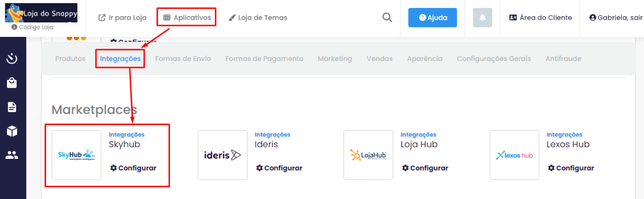Click the Loja do Snappy logo
This screenshot has width=644, height=199.
point(41,12)
